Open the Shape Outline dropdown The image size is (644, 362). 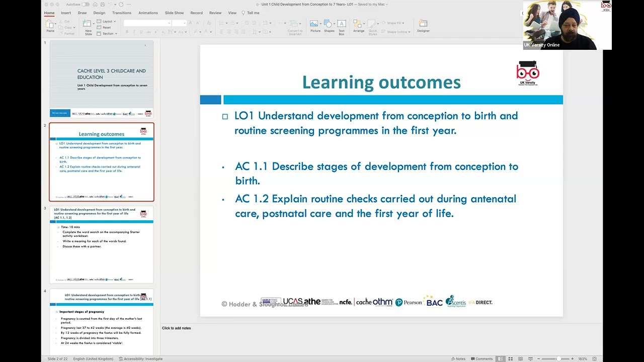pyautogui.click(x=395, y=32)
